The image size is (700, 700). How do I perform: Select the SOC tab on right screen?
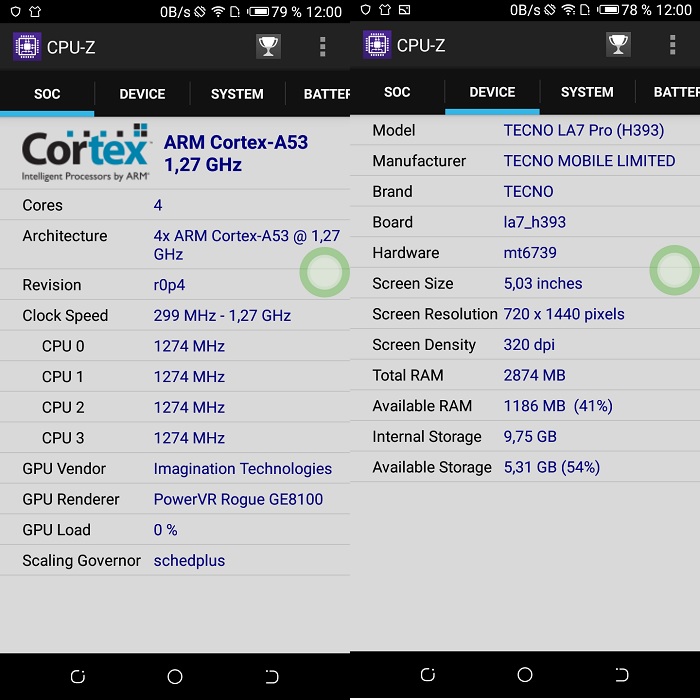tap(397, 92)
